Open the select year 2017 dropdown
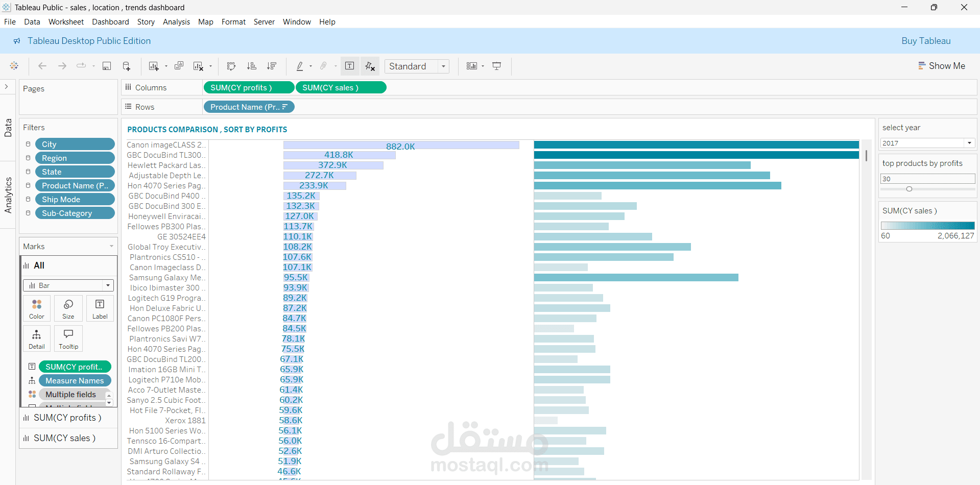The height and width of the screenshot is (485, 980). point(927,143)
